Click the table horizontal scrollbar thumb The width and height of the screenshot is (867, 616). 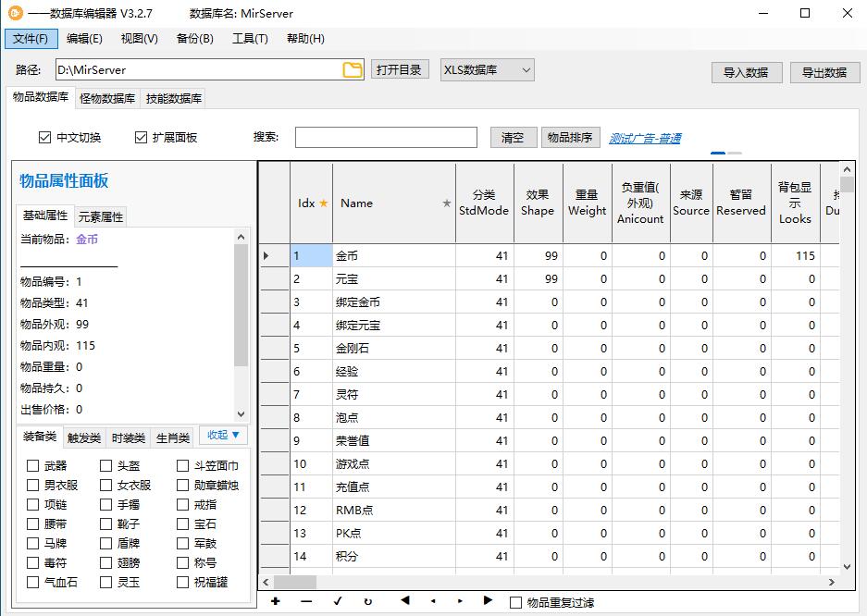click(295, 582)
